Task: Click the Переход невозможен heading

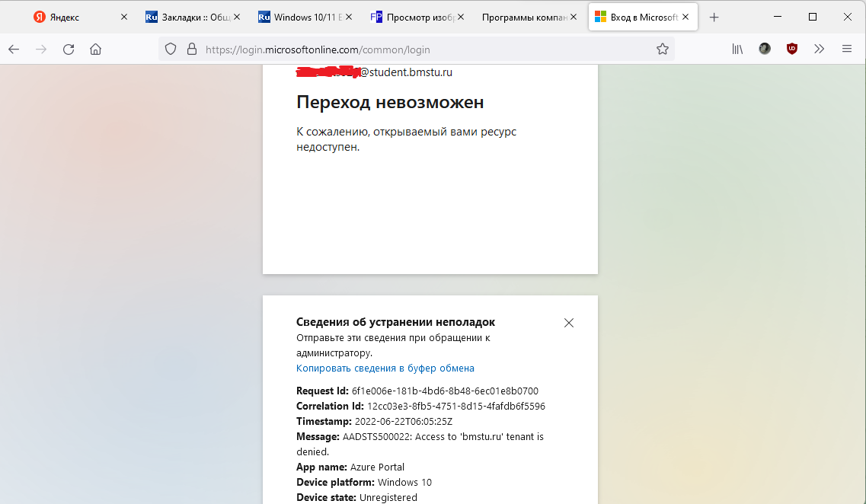Action: pos(390,102)
